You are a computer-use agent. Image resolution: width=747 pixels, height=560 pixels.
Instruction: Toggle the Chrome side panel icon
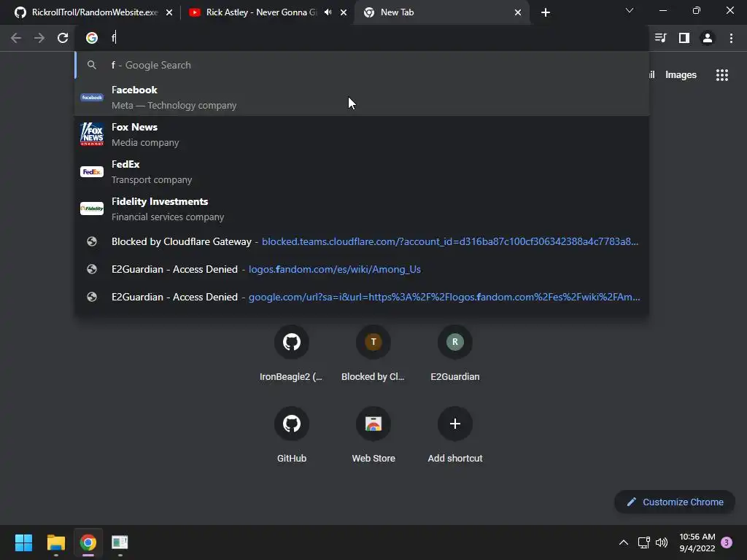(x=684, y=38)
